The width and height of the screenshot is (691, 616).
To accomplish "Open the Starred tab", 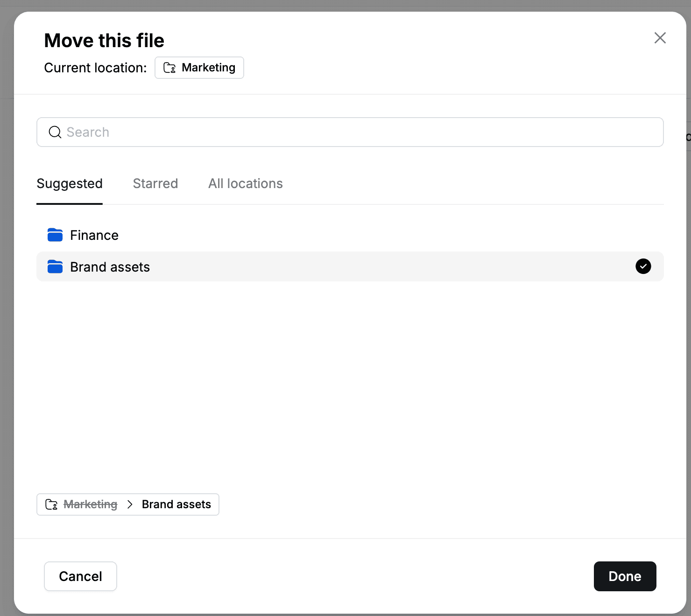I will (155, 183).
